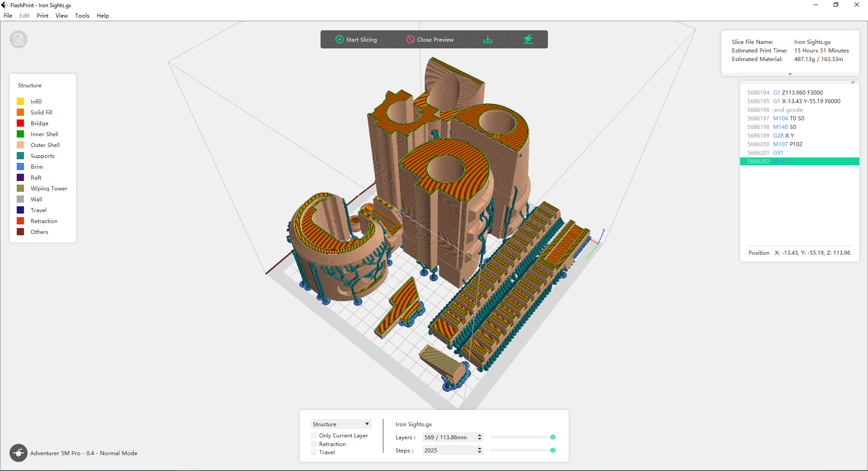This screenshot has width=868, height=471.
Task: Open the Edit menu
Action: click(24, 16)
